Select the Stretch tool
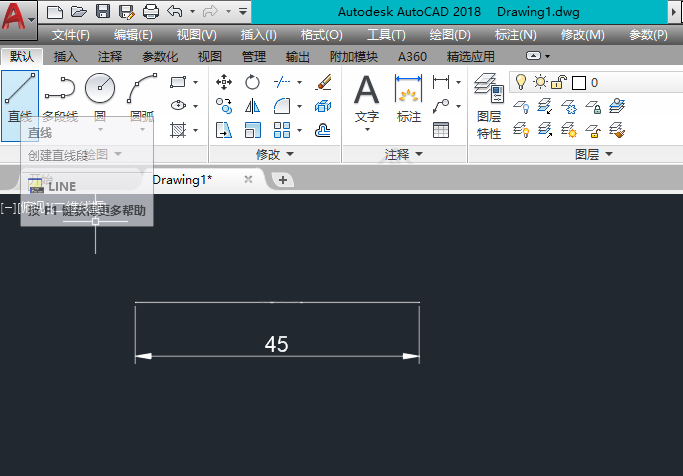 pyautogui.click(x=224, y=130)
